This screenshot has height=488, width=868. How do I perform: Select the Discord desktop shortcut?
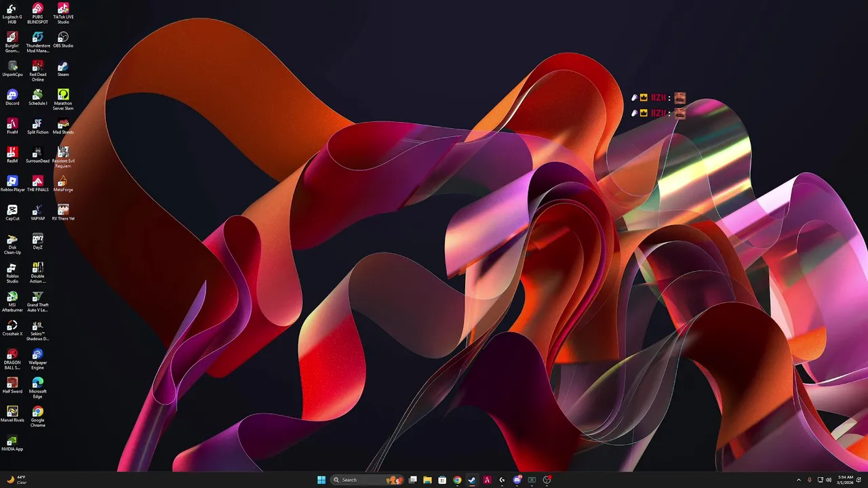[x=12, y=98]
